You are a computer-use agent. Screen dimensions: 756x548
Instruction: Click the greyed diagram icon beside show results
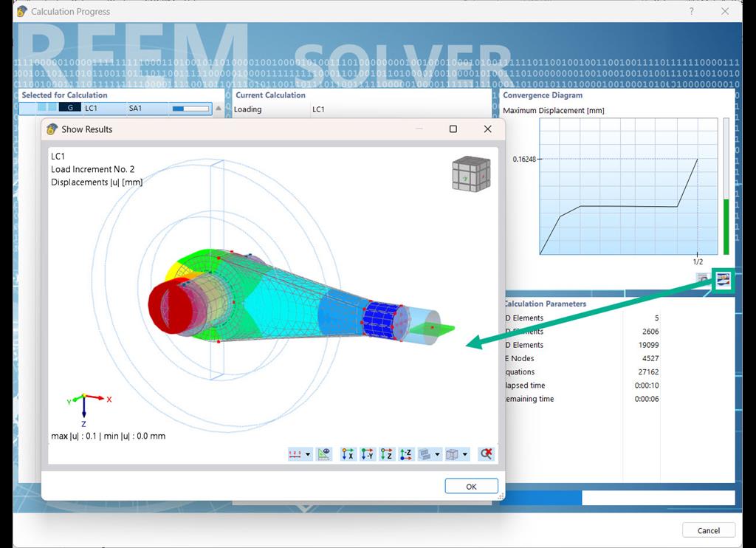[704, 278]
